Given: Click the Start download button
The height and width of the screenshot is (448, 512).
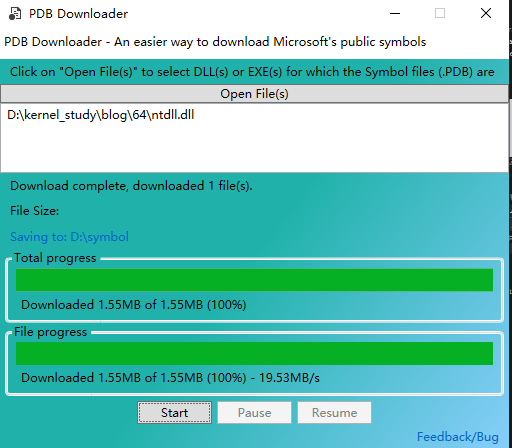Looking at the screenshot, I should pos(174,413).
